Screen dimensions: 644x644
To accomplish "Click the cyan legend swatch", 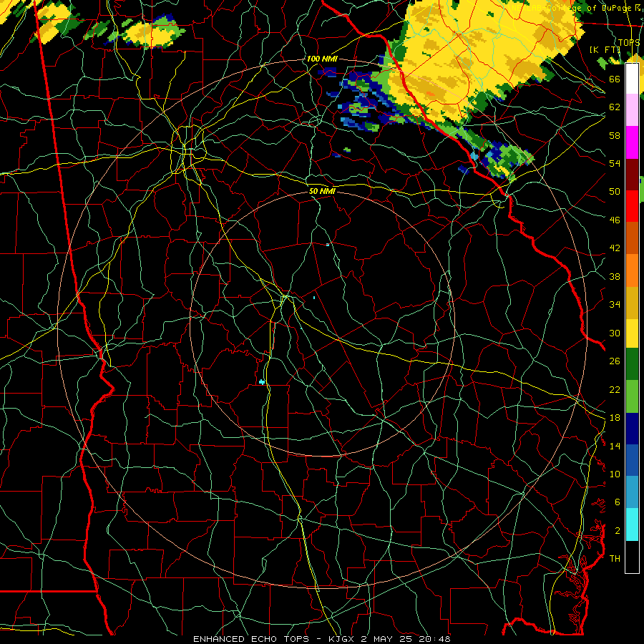I will 632,524.
